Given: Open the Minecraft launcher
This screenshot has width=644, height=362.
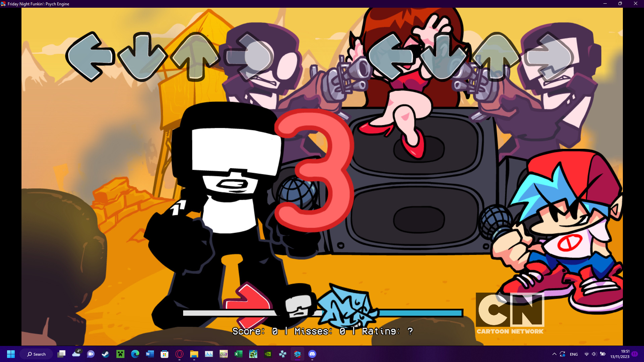Looking at the screenshot, I should tap(119, 354).
